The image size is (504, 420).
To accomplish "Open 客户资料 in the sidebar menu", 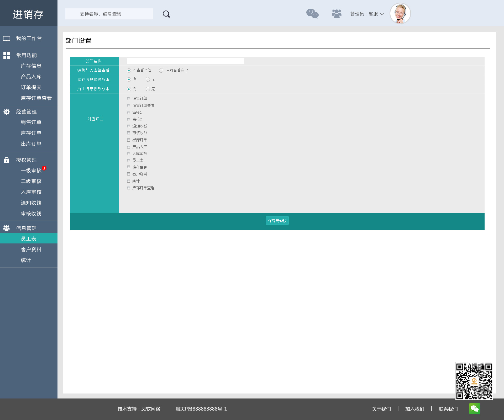I will click(x=31, y=249).
